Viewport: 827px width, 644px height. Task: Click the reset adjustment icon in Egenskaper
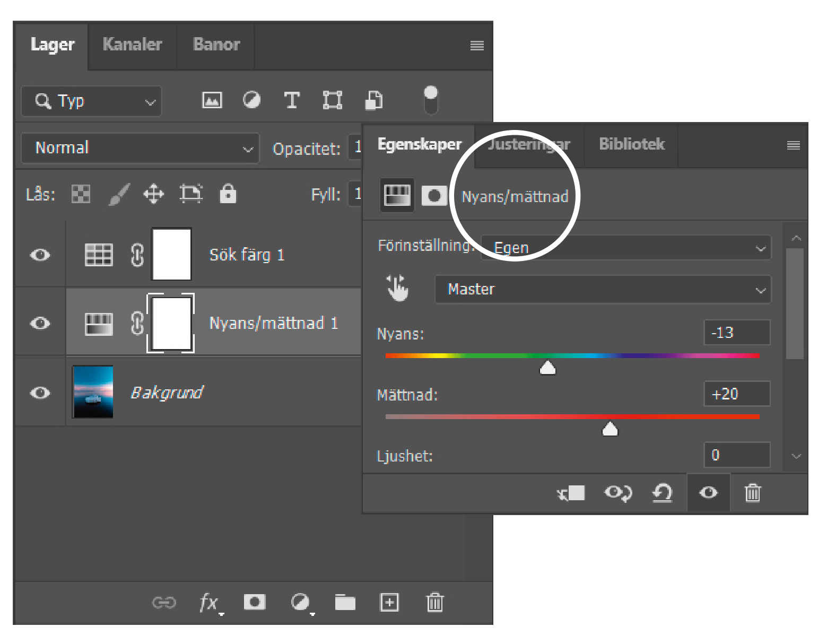(x=662, y=493)
